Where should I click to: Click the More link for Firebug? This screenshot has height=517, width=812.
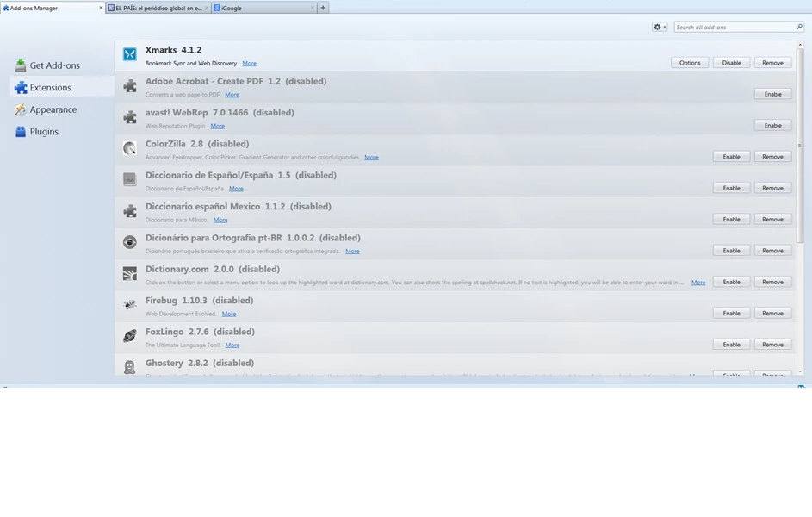[229, 314]
